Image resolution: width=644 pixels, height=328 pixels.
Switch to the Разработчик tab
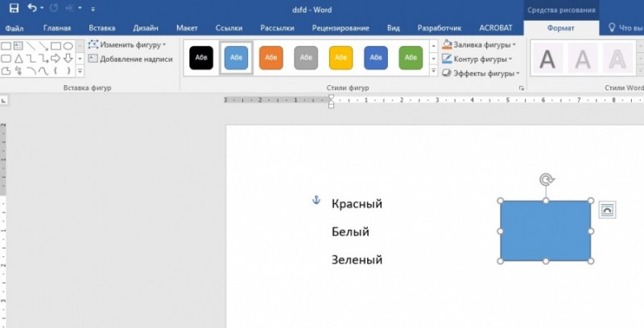(x=440, y=28)
